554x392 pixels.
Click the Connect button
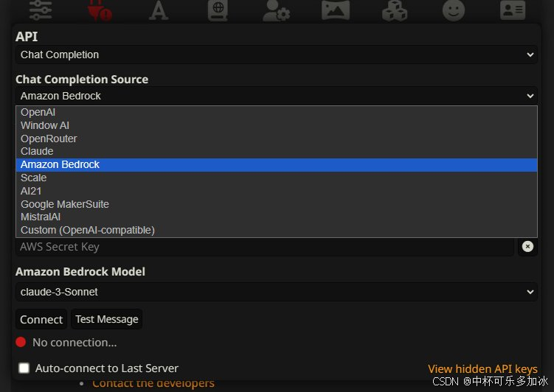[41, 319]
